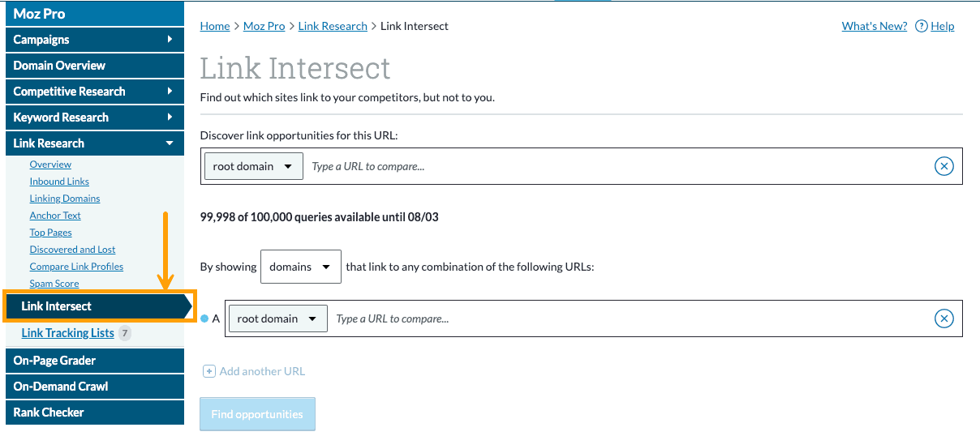Expand the Campaigns menu arrow
The height and width of the screenshot is (436, 980).
pyautogui.click(x=170, y=39)
